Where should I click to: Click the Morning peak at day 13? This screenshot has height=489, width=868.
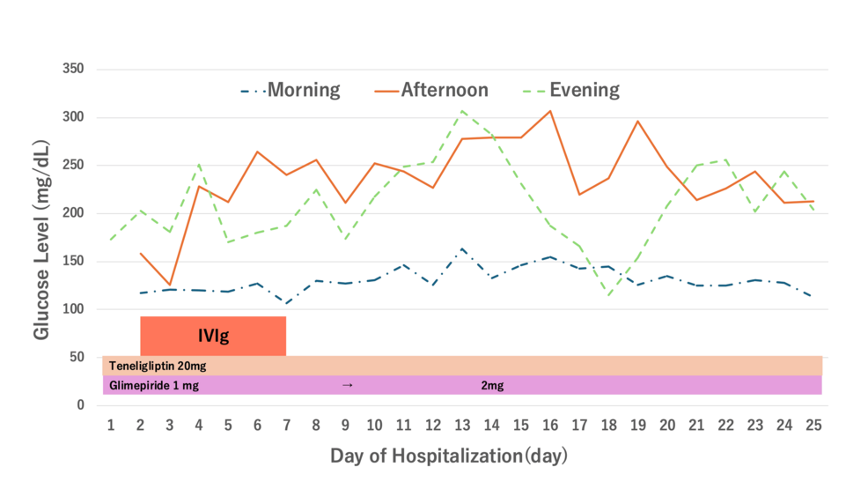click(462, 249)
